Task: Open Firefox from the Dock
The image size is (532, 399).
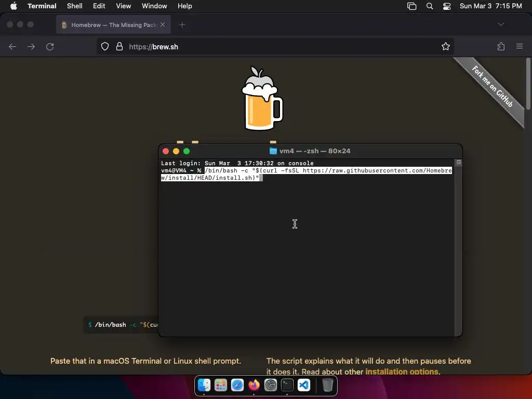Action: 254,385
